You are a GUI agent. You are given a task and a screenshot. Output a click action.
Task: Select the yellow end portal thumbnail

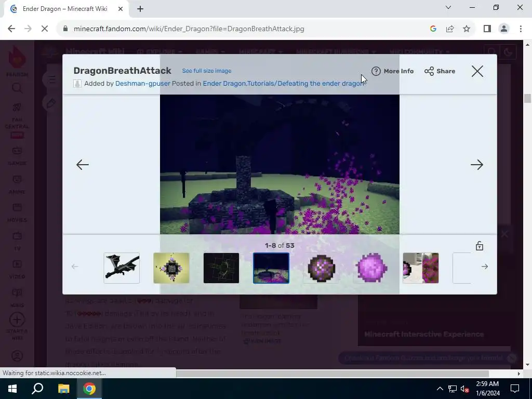click(x=171, y=268)
